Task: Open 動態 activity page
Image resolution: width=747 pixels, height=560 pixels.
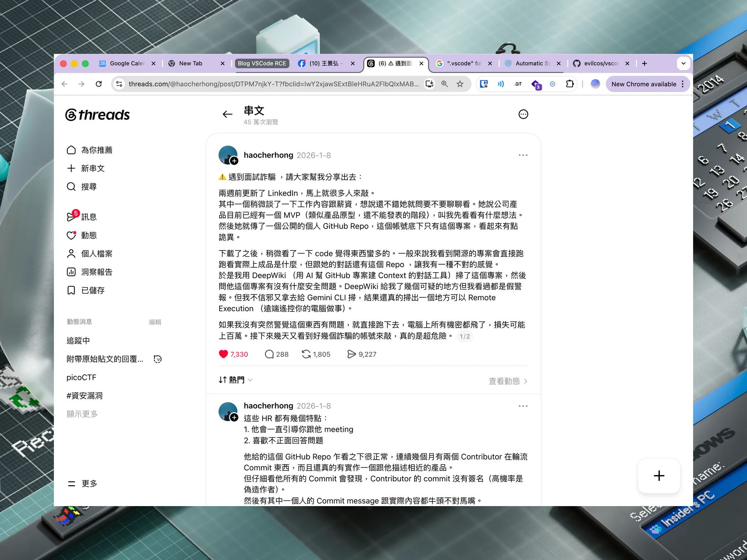Action: point(82,235)
